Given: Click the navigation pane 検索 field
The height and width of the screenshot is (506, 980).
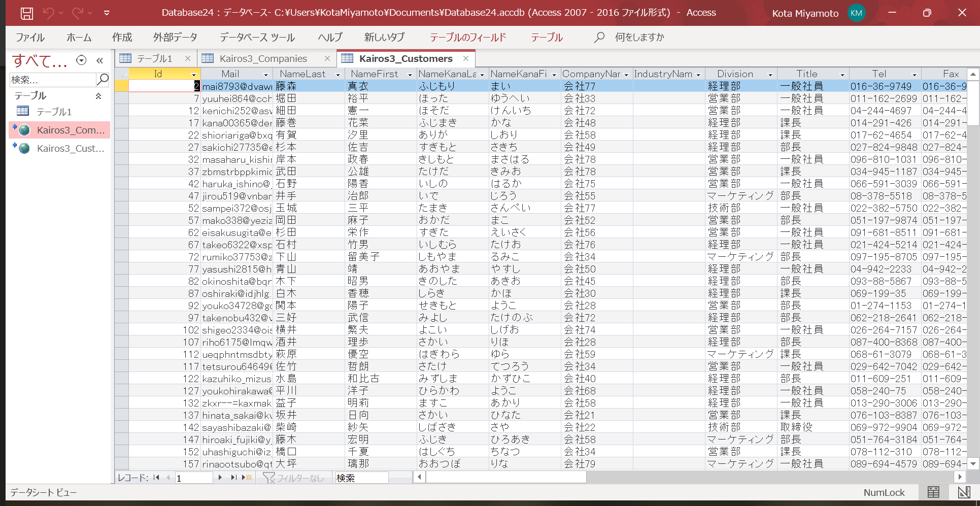Looking at the screenshot, I should coord(53,80).
